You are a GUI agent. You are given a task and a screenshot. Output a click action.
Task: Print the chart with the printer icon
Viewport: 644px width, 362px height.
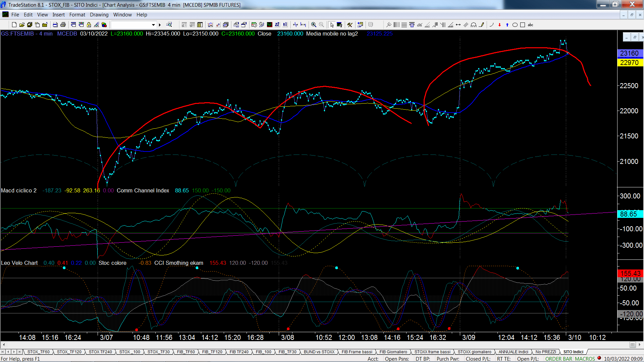coord(63,25)
